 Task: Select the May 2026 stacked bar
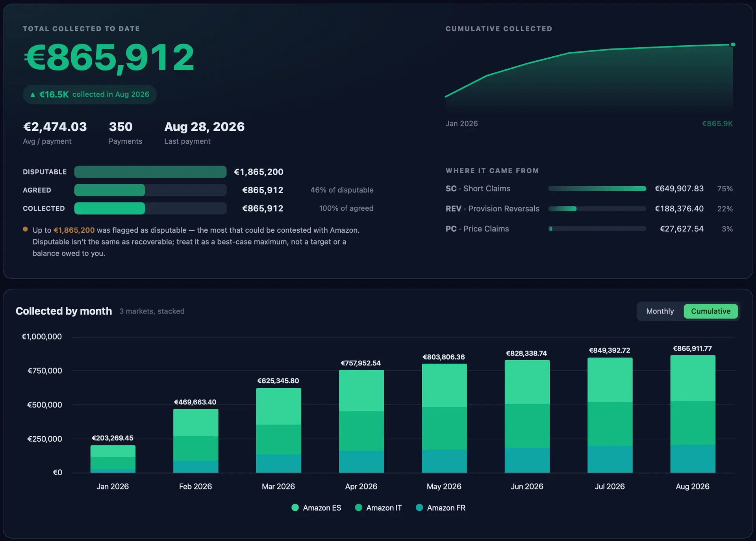click(x=444, y=418)
